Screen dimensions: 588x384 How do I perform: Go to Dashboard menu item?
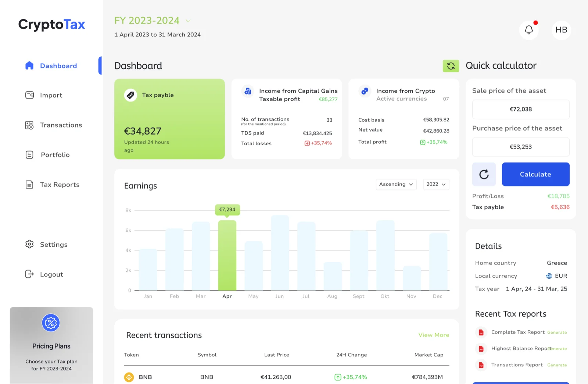click(58, 66)
